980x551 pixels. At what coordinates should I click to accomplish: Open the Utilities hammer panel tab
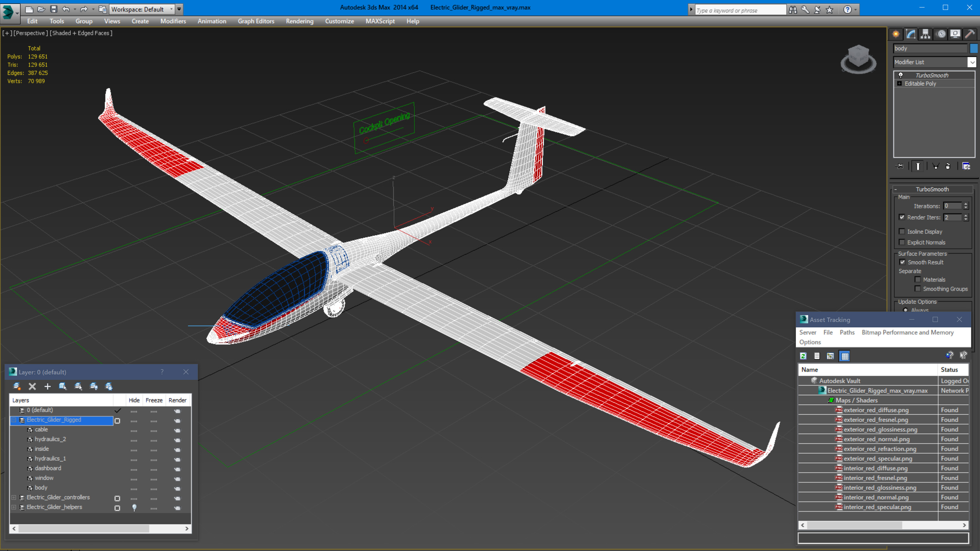pos(970,34)
